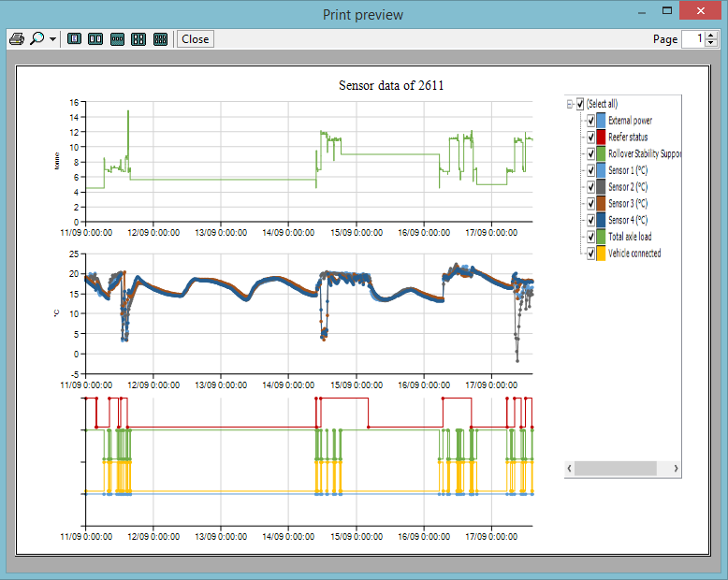Increase page number with up spinner
The image size is (728, 580).
[x=711, y=36]
